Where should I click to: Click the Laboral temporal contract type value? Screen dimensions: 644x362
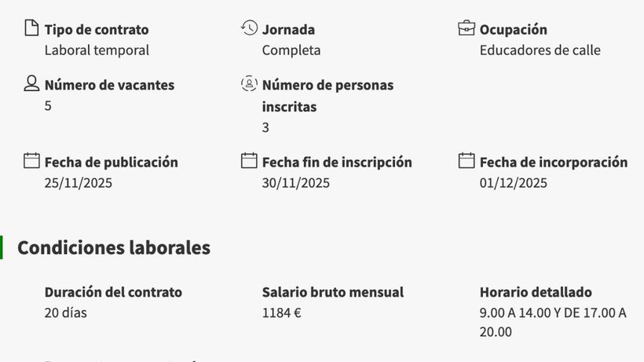pos(97,50)
